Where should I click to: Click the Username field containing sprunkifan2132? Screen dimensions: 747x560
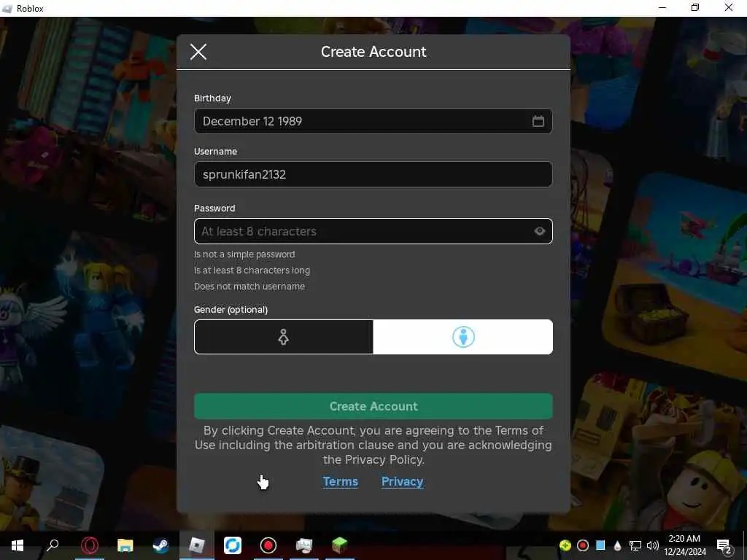click(x=373, y=174)
